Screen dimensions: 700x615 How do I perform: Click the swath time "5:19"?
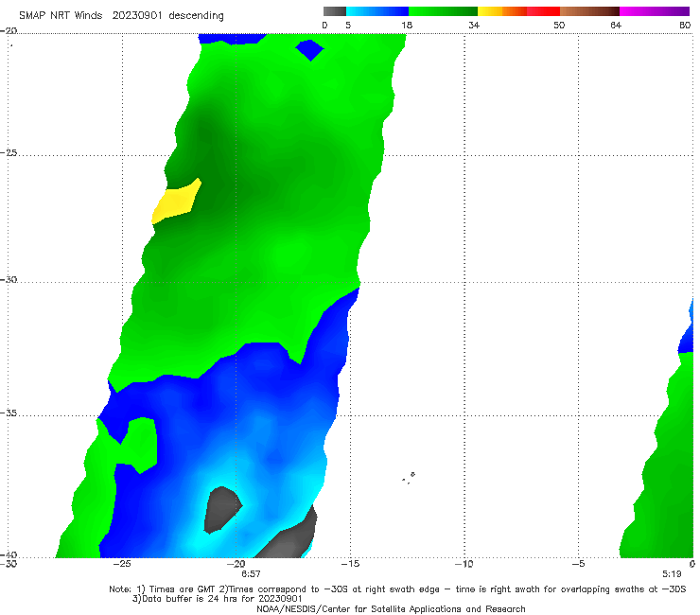coord(672,574)
